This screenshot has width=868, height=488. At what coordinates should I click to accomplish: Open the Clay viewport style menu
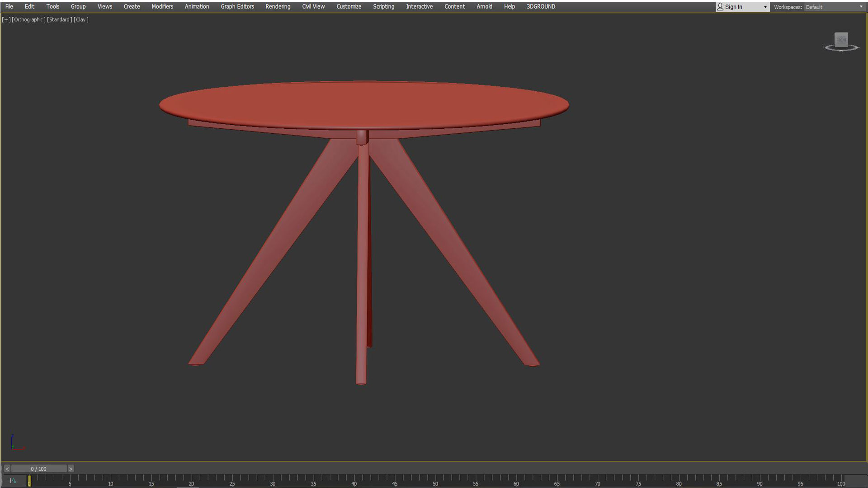(81, 19)
